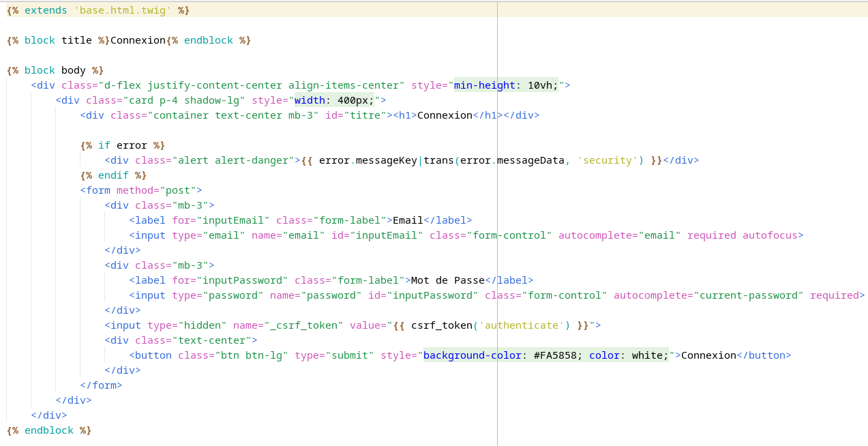Click the Connexion text inside the h1 tag
868x446 pixels.
[445, 115]
